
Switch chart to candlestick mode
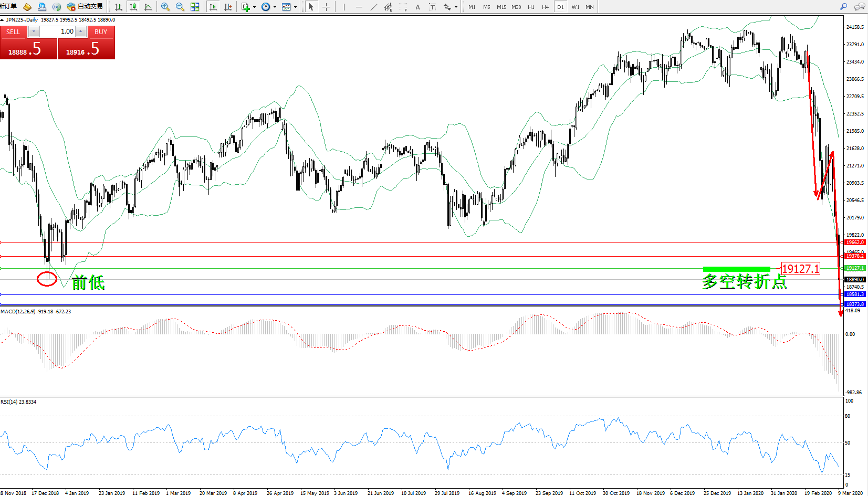(133, 7)
